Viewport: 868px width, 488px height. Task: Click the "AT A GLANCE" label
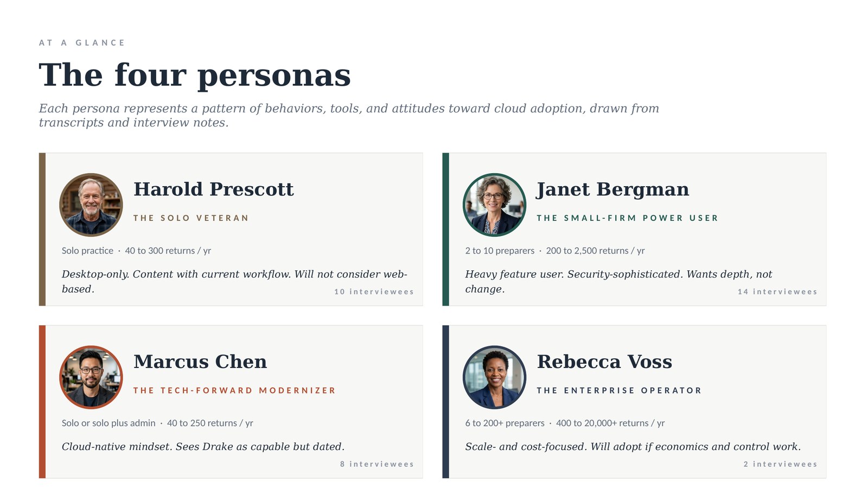[x=82, y=43]
